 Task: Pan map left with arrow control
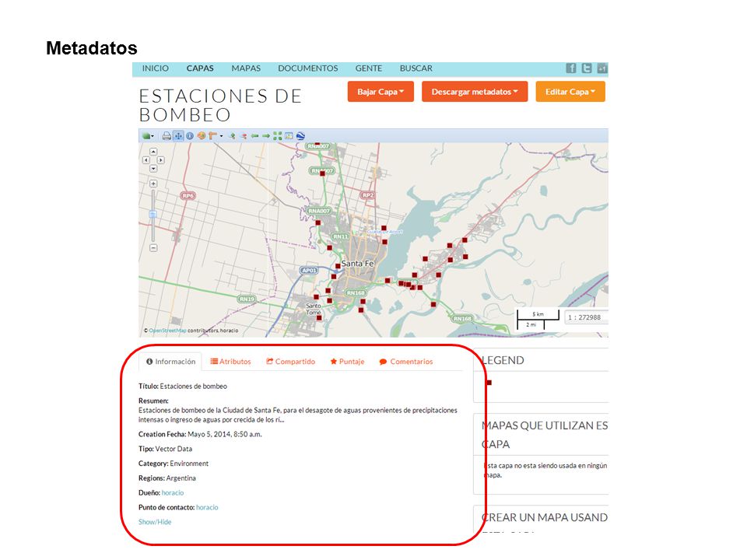click(x=146, y=160)
